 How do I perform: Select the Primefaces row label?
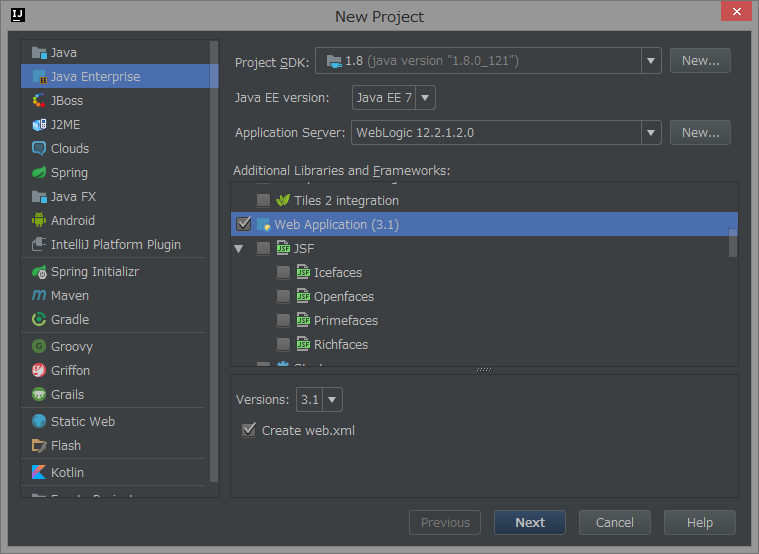click(346, 320)
